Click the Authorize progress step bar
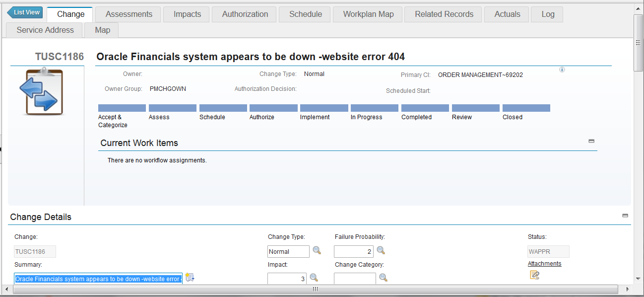644x297 pixels. (x=273, y=108)
